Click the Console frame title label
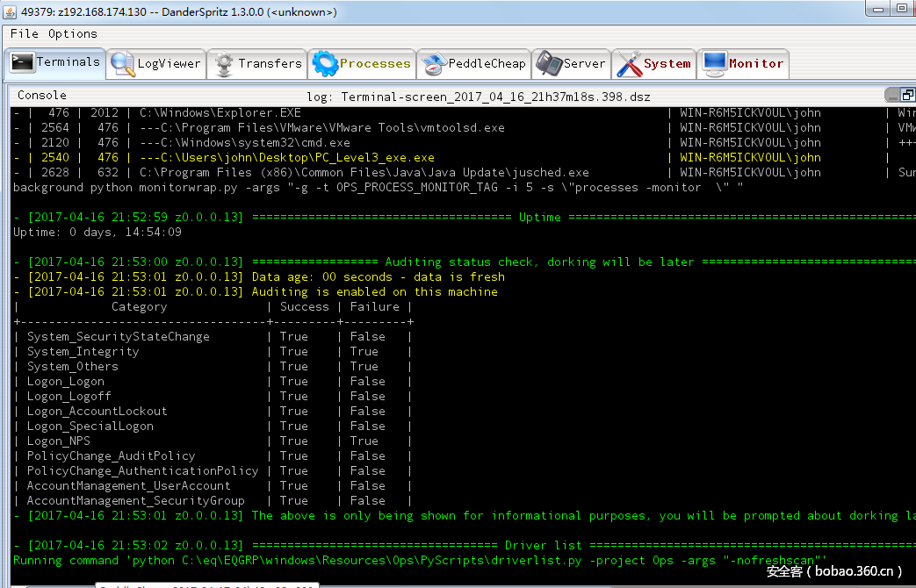The height and width of the screenshot is (588, 916). pos(42,95)
